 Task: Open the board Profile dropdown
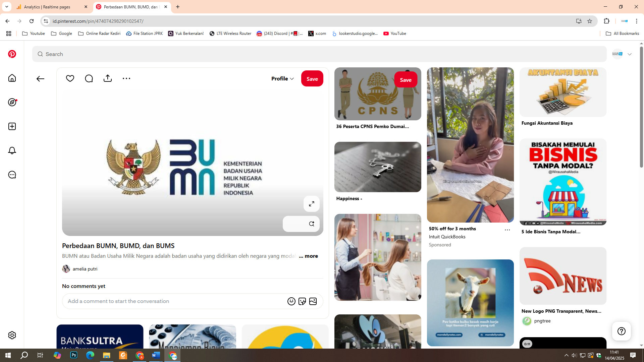click(283, 78)
